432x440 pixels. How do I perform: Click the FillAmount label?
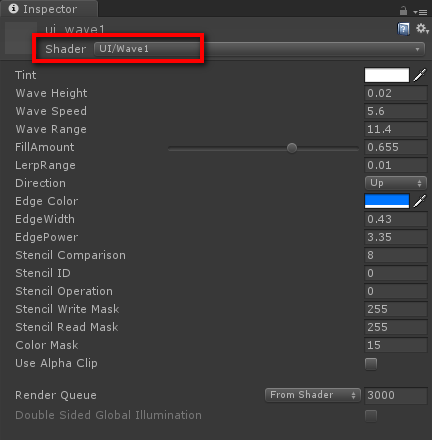point(45,147)
